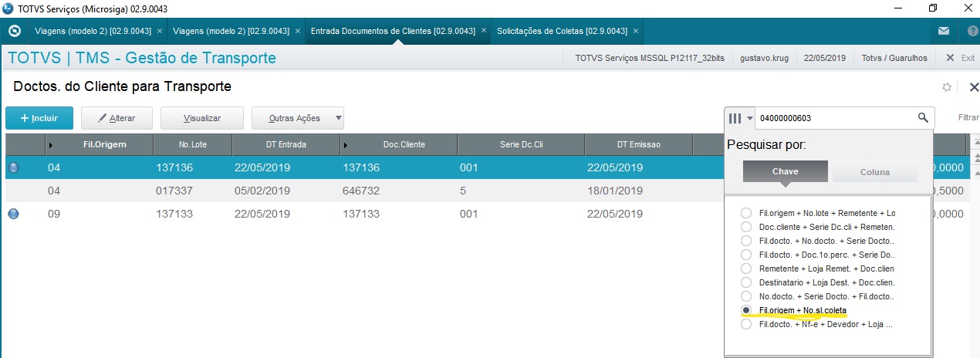Click Fil.Origem cell 09
This screenshot has height=358, width=980.
pyautogui.click(x=54, y=214)
